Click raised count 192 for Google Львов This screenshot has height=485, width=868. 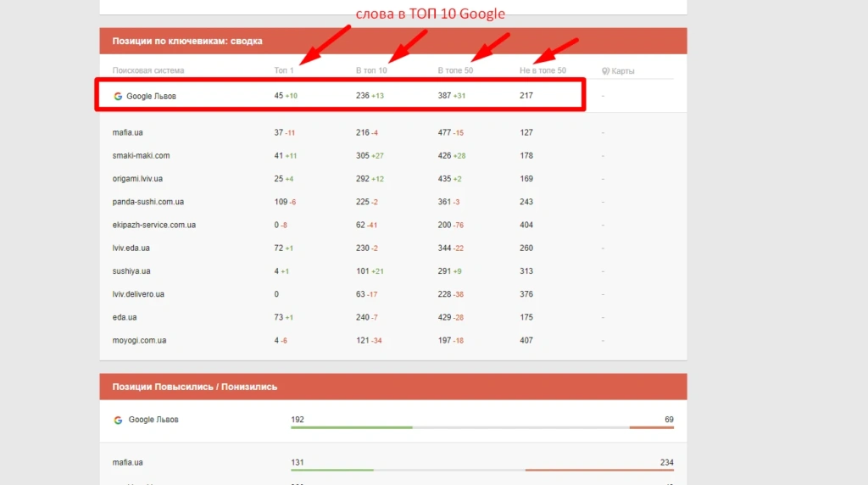(298, 420)
